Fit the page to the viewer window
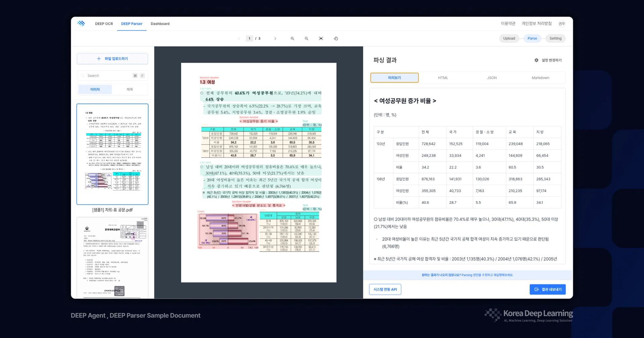This screenshot has width=644, height=338. click(321, 38)
